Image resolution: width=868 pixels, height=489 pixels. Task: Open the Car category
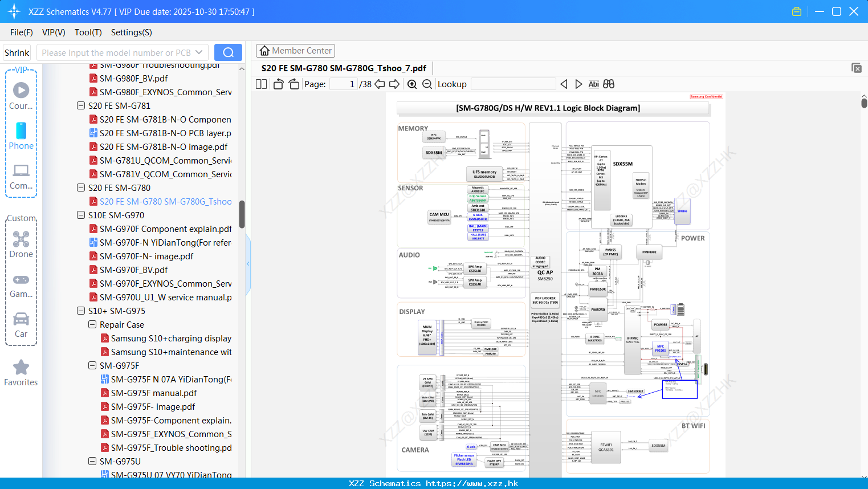coord(21,325)
